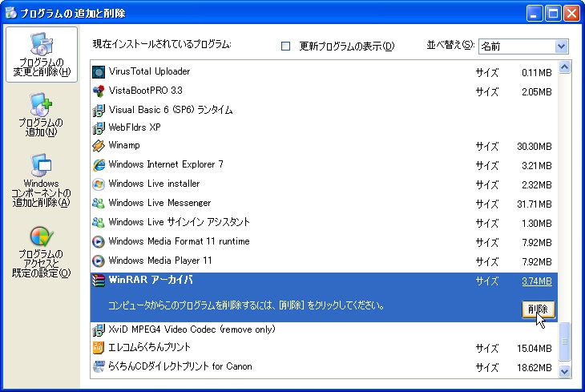The height and width of the screenshot is (392, 585).
Task: Click the Windows Live サインイン アシスタント icon
Action: coord(99,223)
